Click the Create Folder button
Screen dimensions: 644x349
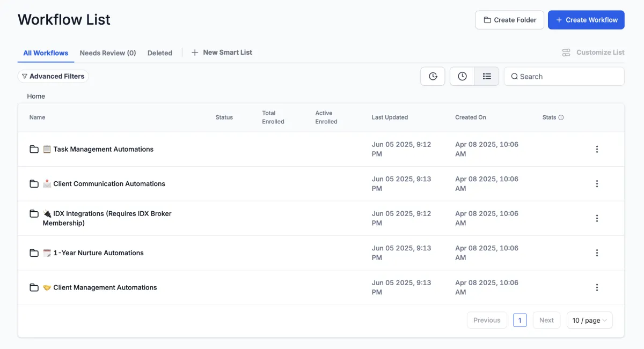point(509,20)
